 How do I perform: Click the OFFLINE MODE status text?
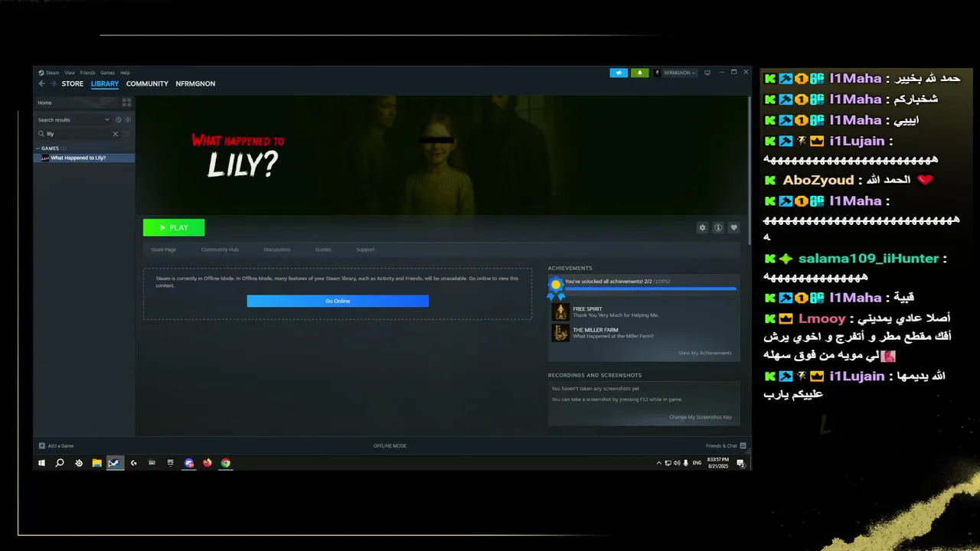point(390,445)
